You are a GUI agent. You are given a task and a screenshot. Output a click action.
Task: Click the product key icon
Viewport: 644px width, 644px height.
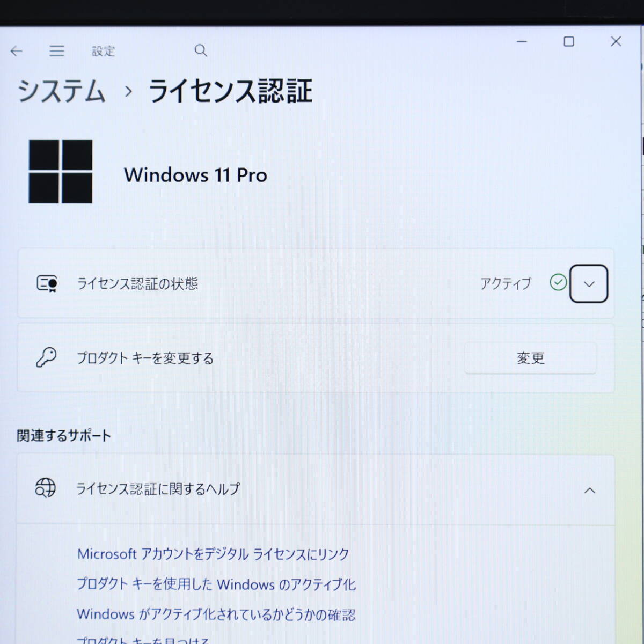pyautogui.click(x=46, y=357)
